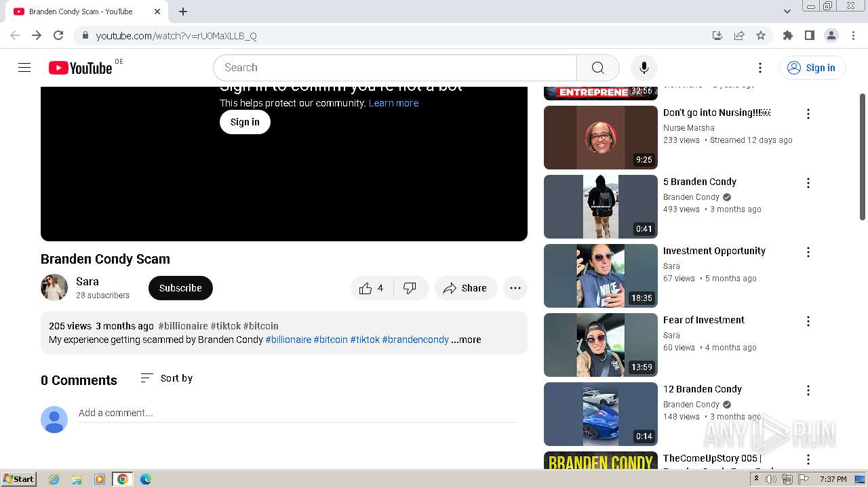Start voice search with the microphone icon
Screen dimensions: 868x488
pyautogui.click(x=644, y=68)
